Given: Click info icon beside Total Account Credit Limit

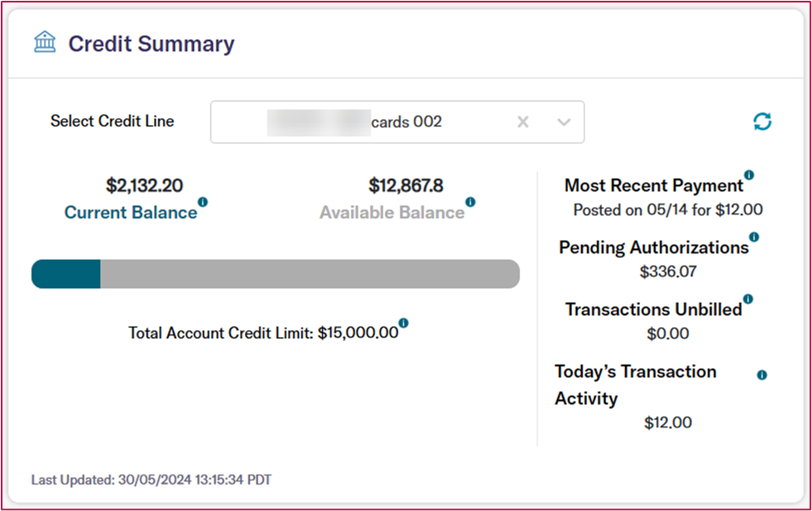Looking at the screenshot, I should pos(403,323).
